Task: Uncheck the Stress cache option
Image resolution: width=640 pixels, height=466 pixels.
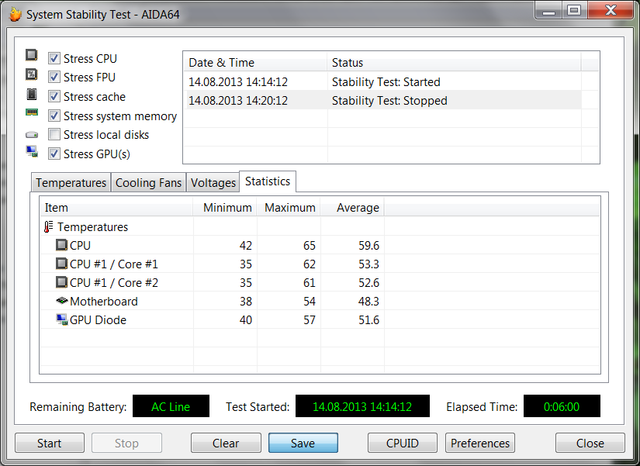Action: click(x=54, y=97)
